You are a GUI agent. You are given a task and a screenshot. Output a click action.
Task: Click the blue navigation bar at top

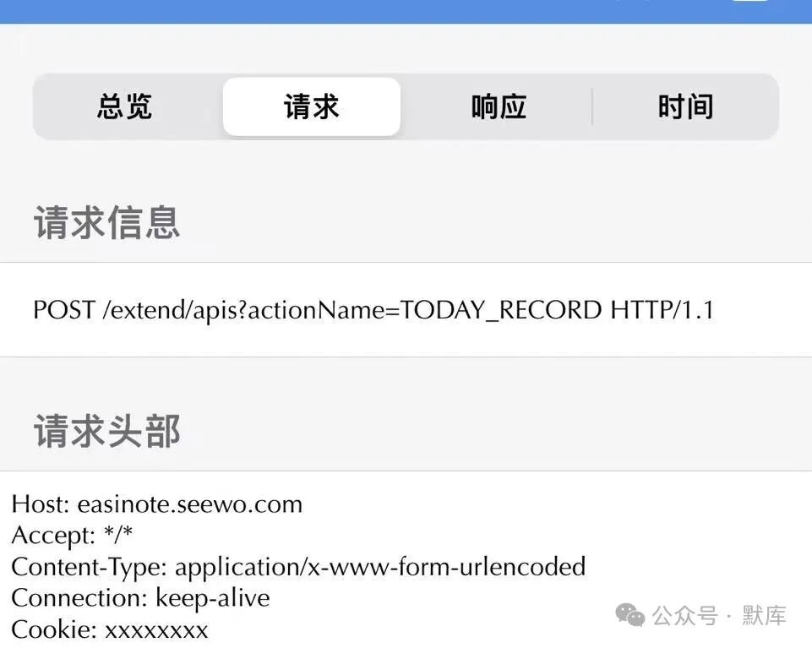406,11
